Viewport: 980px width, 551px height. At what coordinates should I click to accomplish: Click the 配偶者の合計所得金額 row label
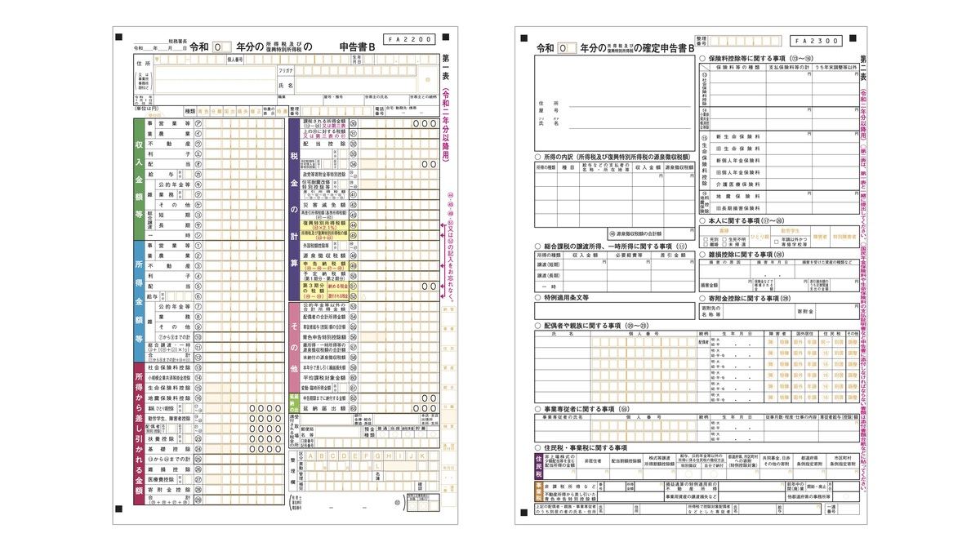pos(324,316)
